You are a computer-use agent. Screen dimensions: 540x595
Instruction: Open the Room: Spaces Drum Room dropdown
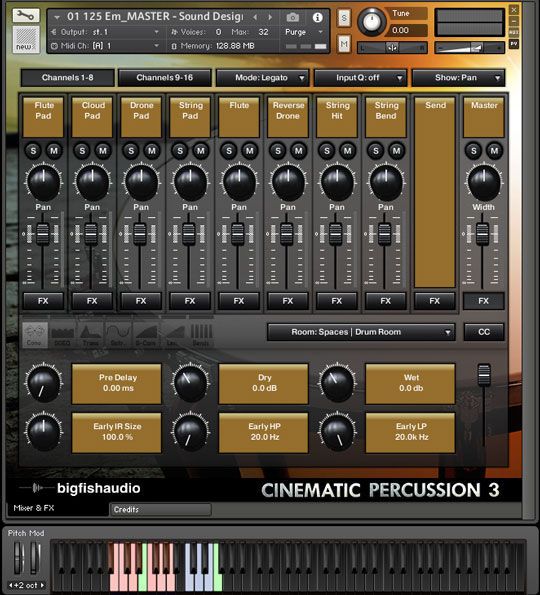(x=361, y=332)
